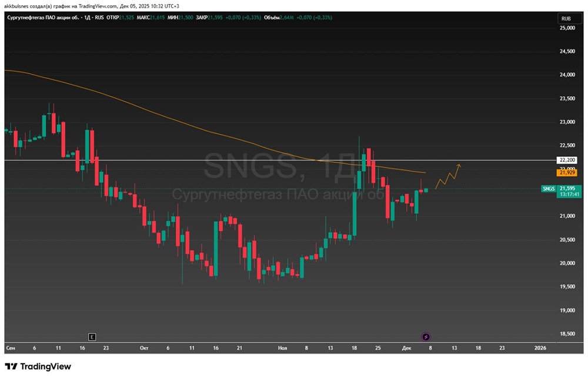
Task: Click the 19,500 price scale label
Action: 567,286
